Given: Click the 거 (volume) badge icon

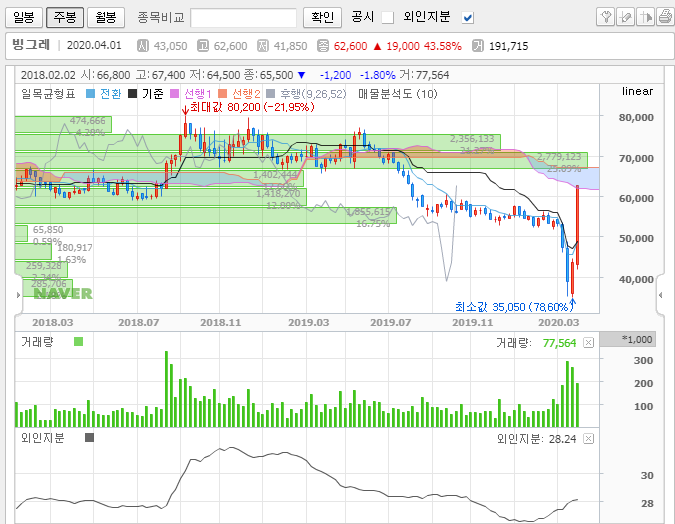Looking at the screenshot, I should 478,46.
